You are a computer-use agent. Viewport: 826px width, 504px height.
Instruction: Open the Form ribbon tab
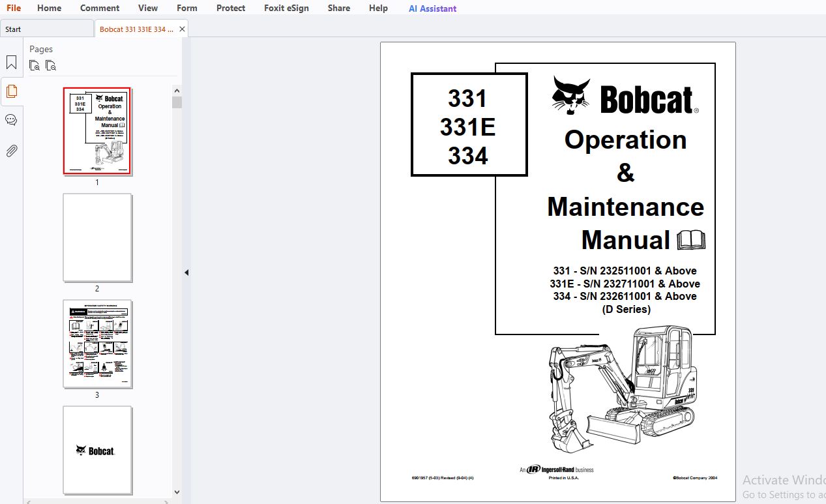point(187,8)
